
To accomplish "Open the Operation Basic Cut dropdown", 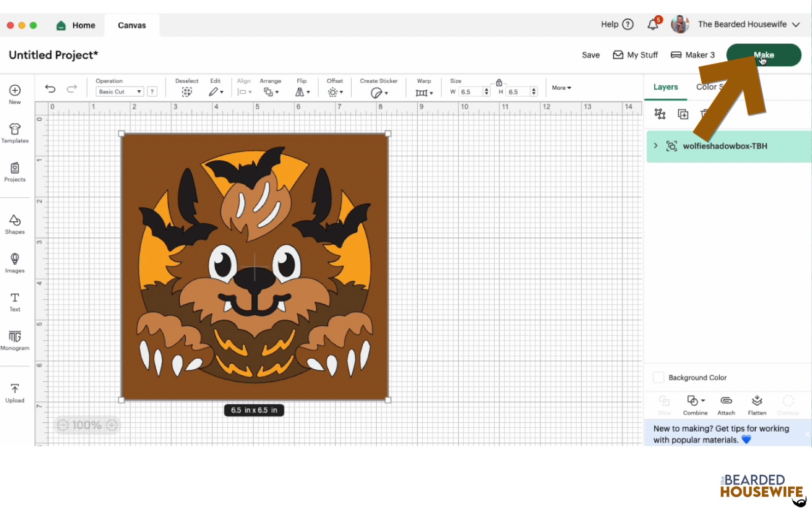I will coord(120,92).
